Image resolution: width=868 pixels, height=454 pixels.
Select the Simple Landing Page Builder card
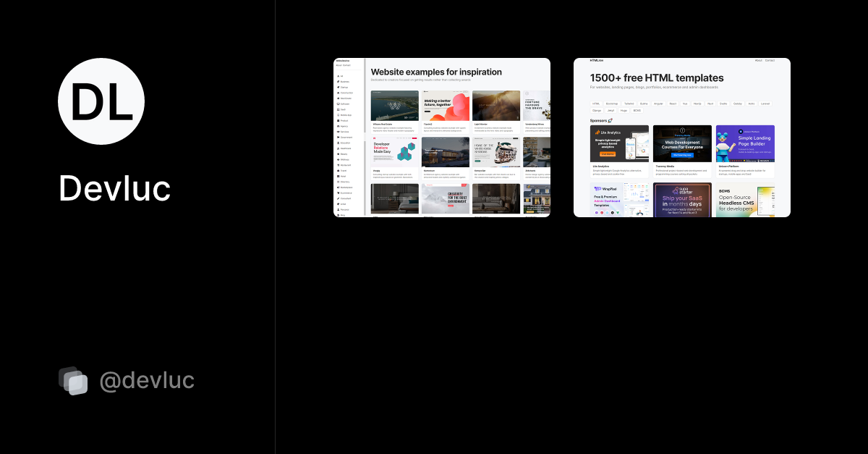[x=745, y=143]
